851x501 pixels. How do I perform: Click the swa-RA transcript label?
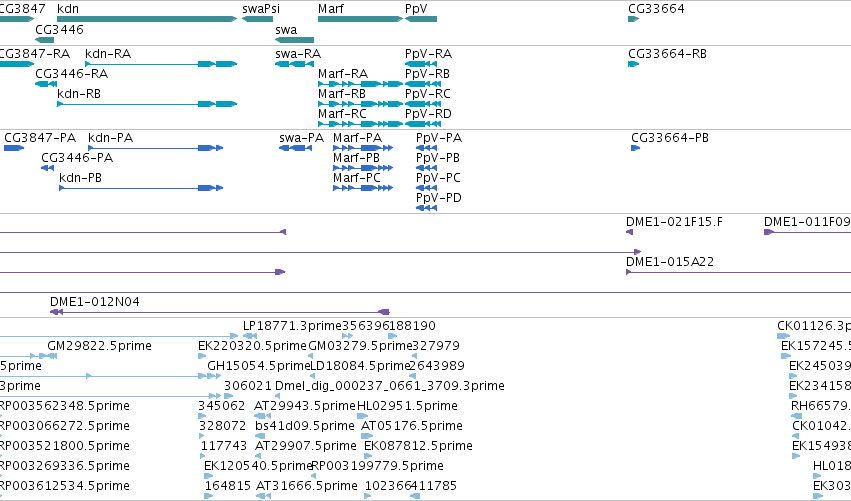[x=298, y=54]
